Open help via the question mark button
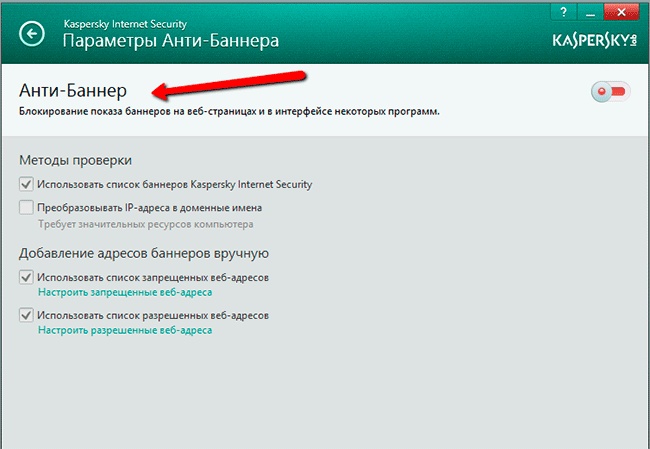The image size is (650, 449). click(563, 12)
